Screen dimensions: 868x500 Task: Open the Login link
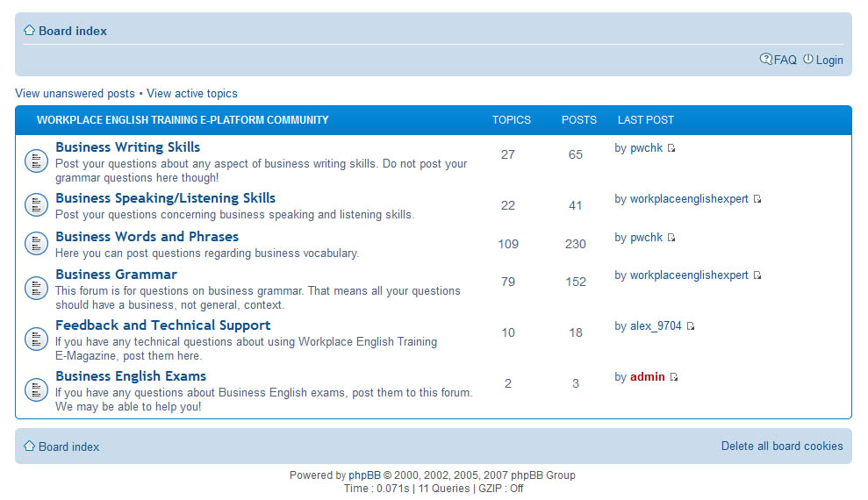829,60
